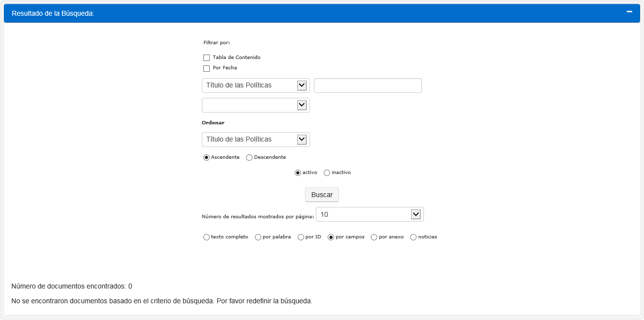Expand the empty dropdown above Ordenar

(x=255, y=105)
